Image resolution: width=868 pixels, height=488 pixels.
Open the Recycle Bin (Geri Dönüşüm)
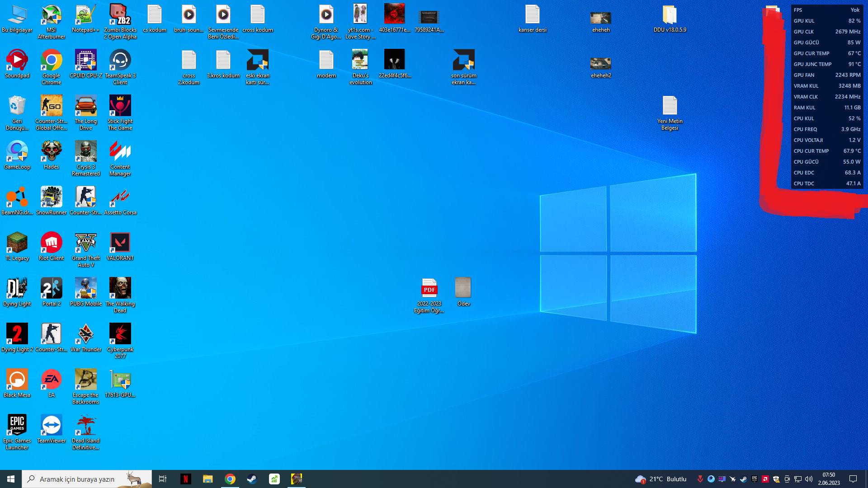(17, 113)
